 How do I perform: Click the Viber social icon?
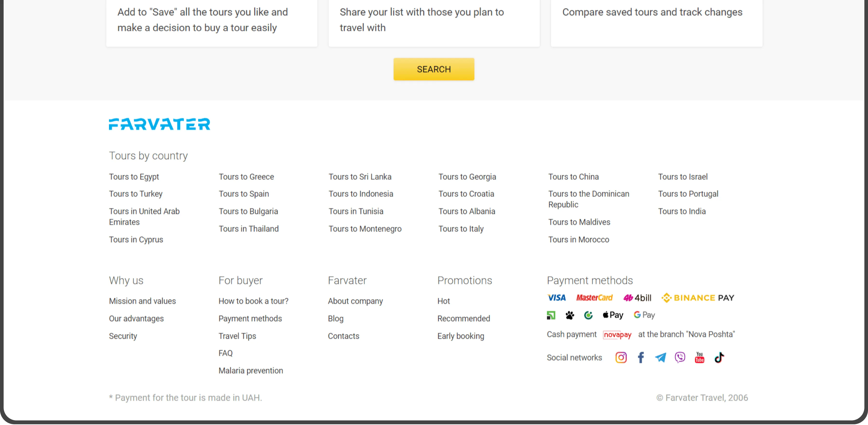tap(680, 357)
